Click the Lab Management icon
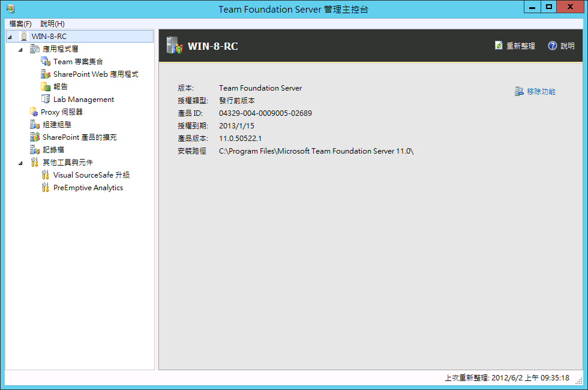This screenshot has height=390, width=588. click(46, 100)
